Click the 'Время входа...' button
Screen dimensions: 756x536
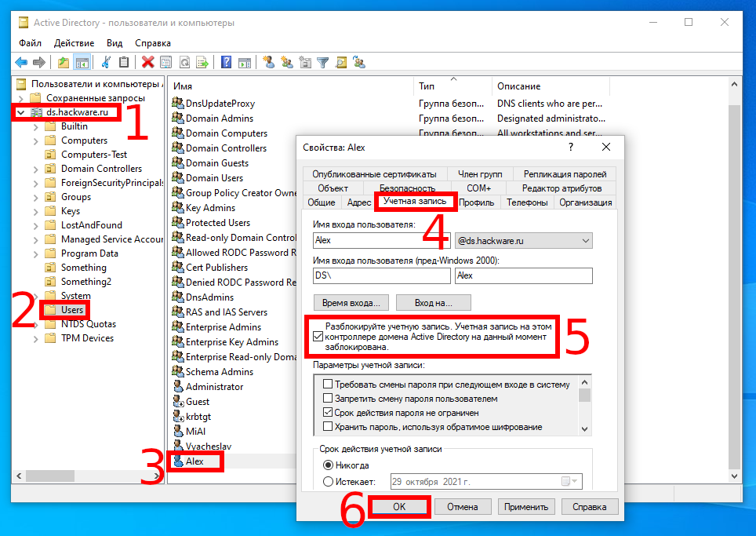click(351, 302)
